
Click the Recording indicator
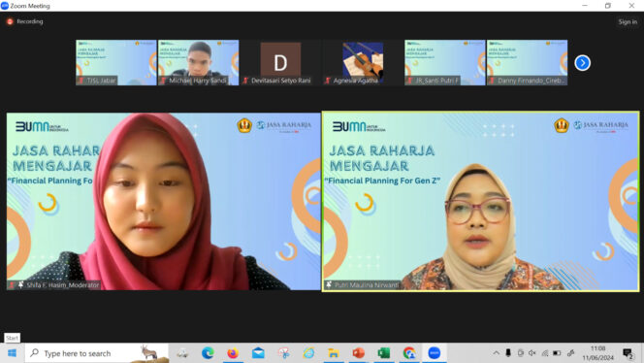point(25,21)
